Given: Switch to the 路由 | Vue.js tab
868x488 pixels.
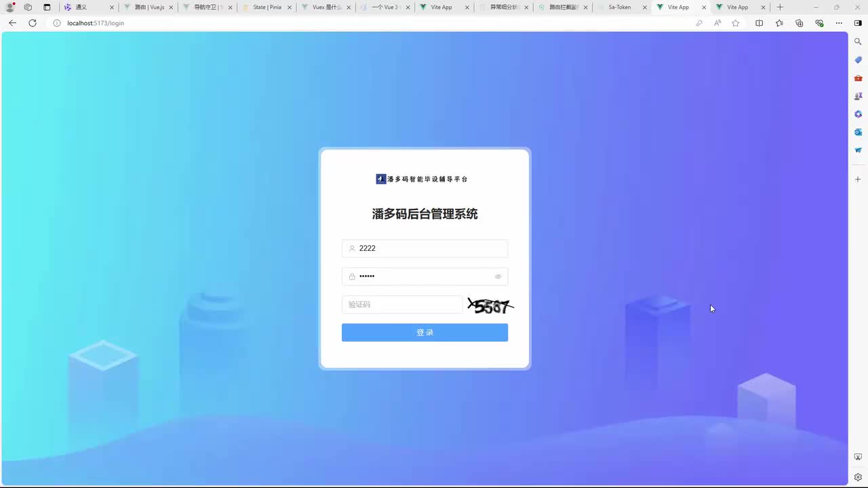Looking at the screenshot, I should 147,7.
